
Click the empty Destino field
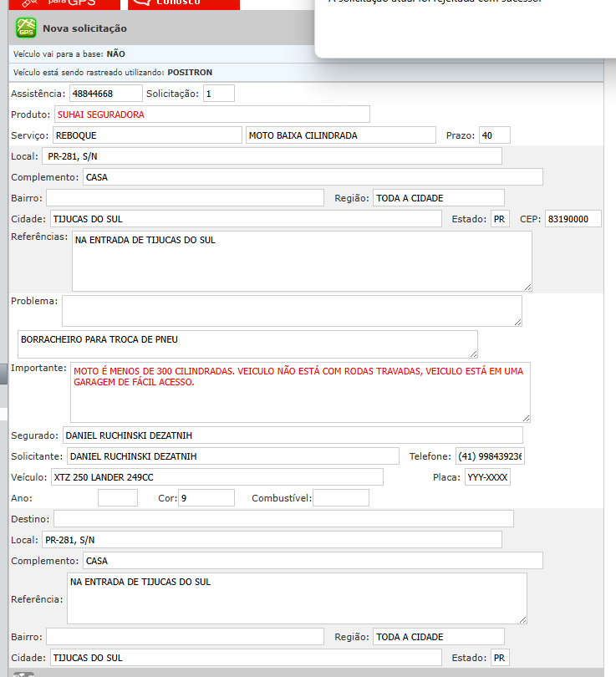tap(283, 518)
